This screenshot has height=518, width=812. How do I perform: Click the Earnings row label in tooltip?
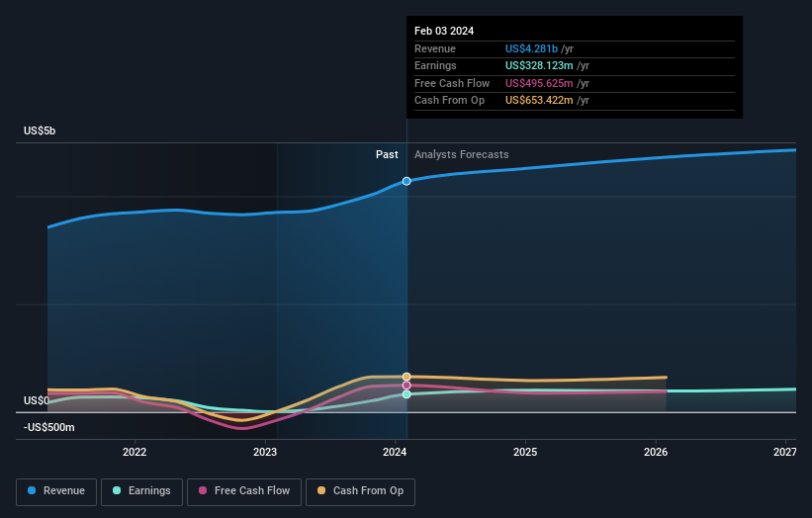pyautogui.click(x=435, y=65)
